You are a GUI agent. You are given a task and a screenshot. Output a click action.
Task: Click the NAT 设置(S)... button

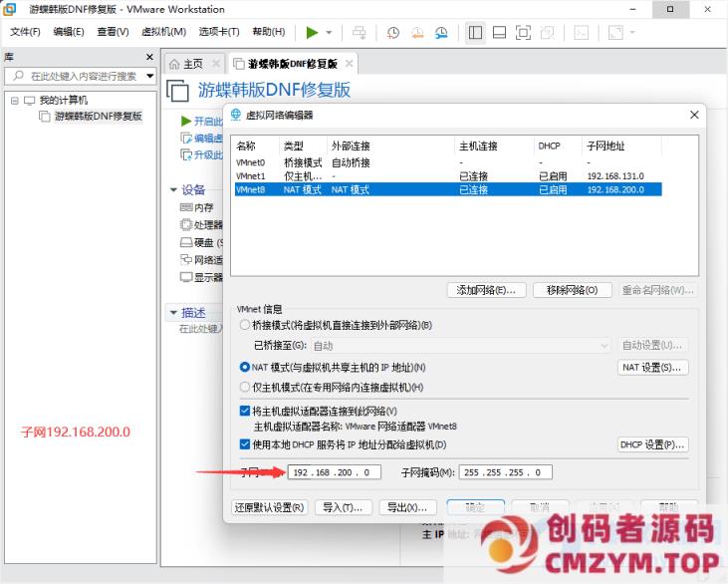(652, 367)
